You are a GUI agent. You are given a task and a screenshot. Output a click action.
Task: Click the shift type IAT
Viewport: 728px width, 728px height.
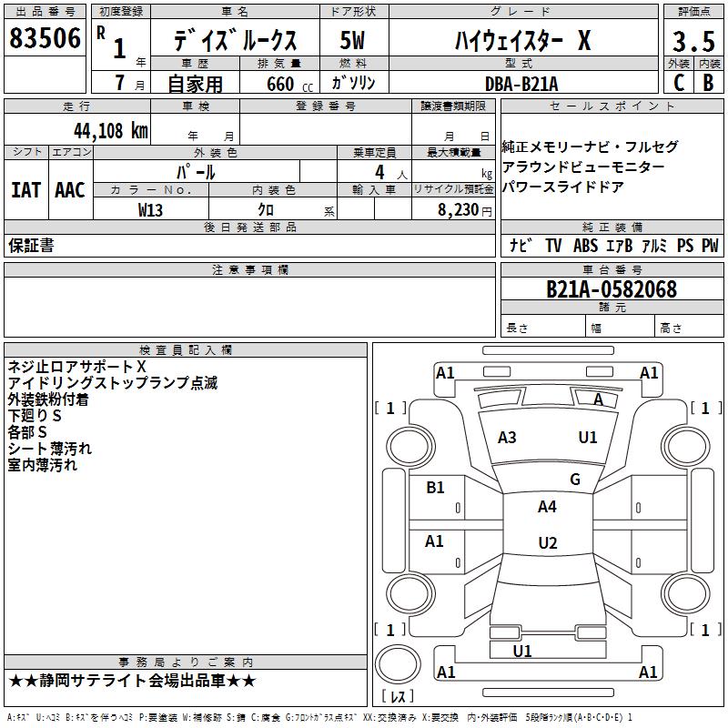(25, 190)
